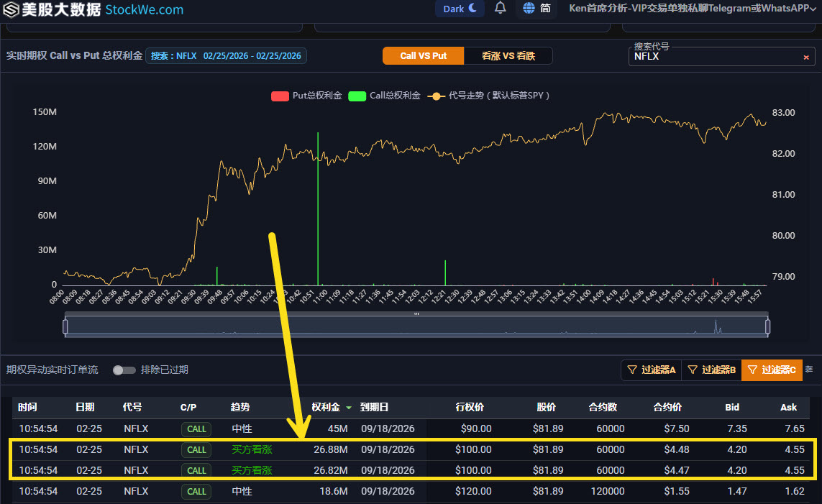Click the StockWe.com logo icon
The image size is (822, 504).
[11, 9]
